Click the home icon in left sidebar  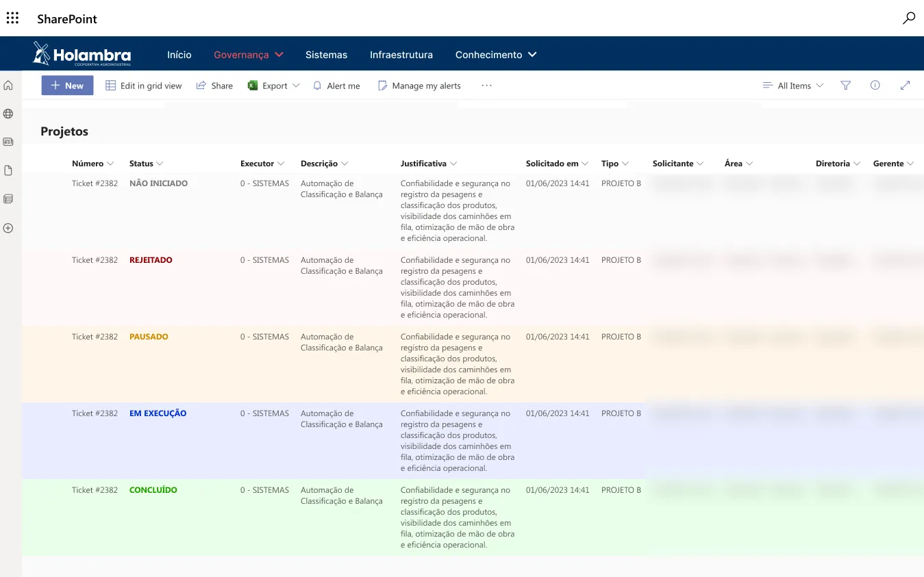tap(8, 86)
